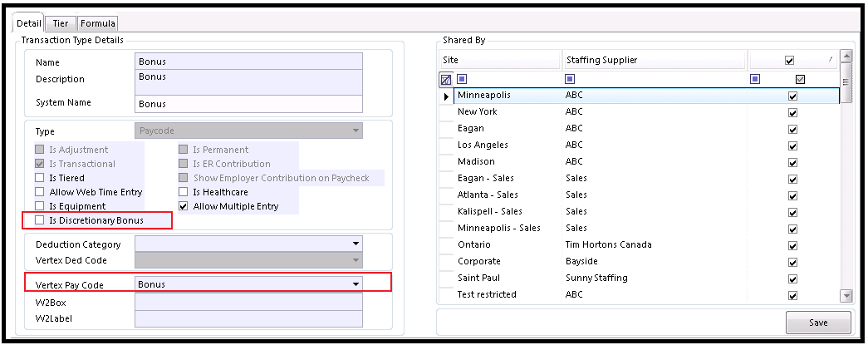
Task: Sort by the Site column header
Action: pos(500,60)
